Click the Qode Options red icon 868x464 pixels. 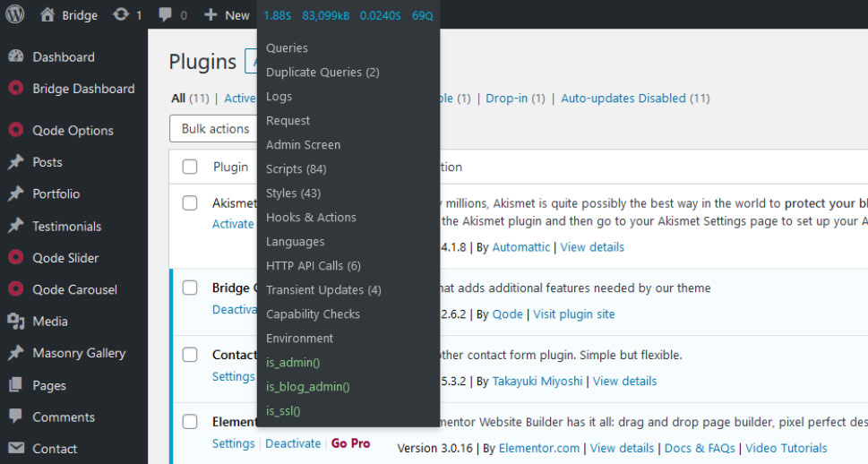point(16,130)
